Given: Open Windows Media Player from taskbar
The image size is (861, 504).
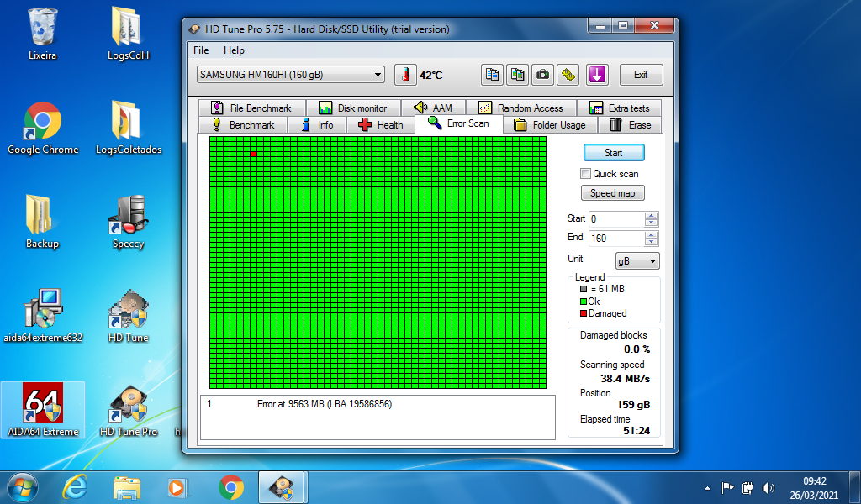Looking at the screenshot, I should [x=177, y=487].
